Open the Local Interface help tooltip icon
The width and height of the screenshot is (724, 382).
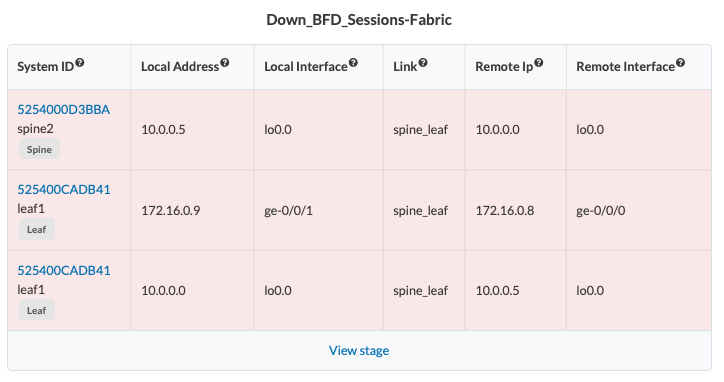click(x=353, y=62)
